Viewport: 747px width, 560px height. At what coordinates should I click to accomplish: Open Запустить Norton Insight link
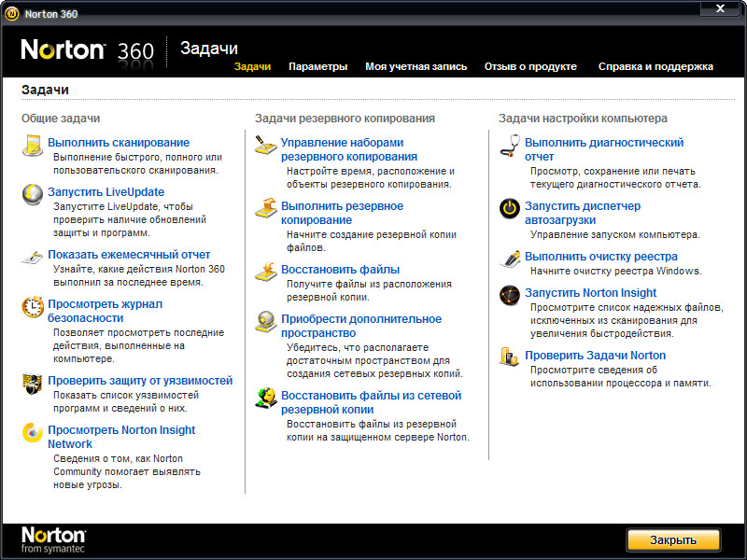[590, 293]
